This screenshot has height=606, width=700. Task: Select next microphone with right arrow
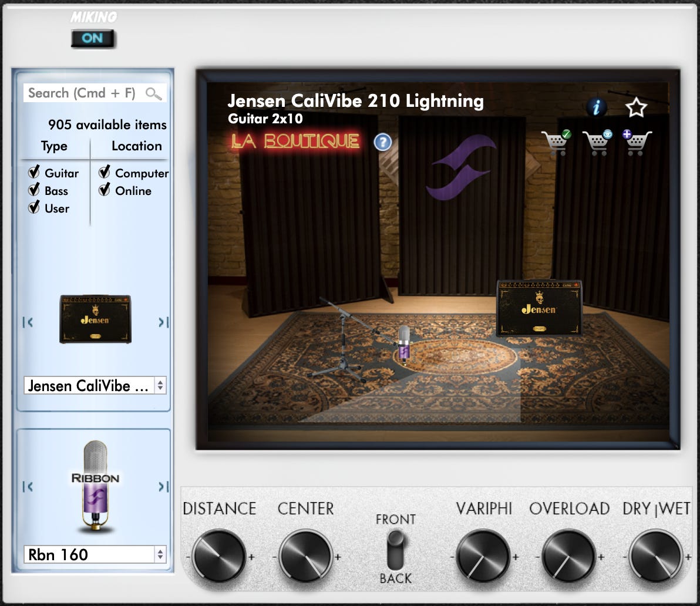click(163, 487)
